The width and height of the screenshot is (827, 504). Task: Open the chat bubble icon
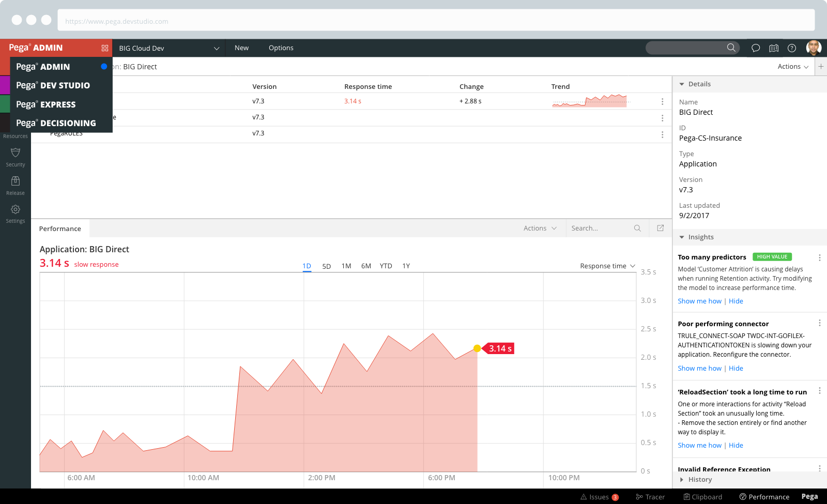pos(756,48)
